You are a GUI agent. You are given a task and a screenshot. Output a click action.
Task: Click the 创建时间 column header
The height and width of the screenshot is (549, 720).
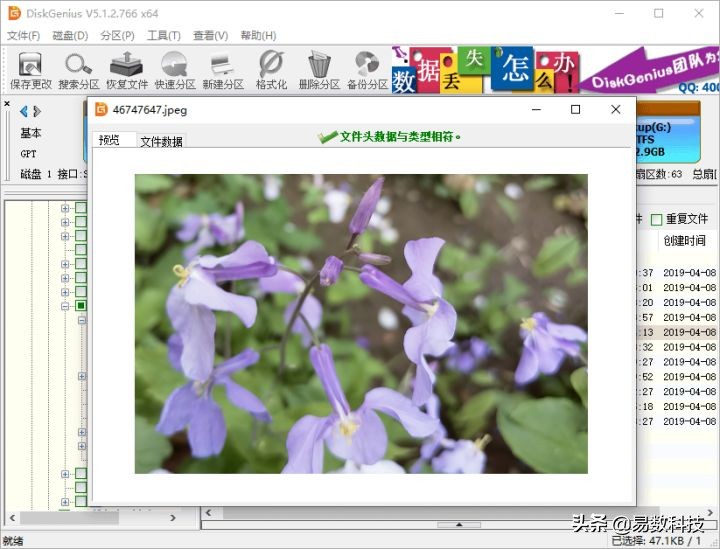click(684, 241)
